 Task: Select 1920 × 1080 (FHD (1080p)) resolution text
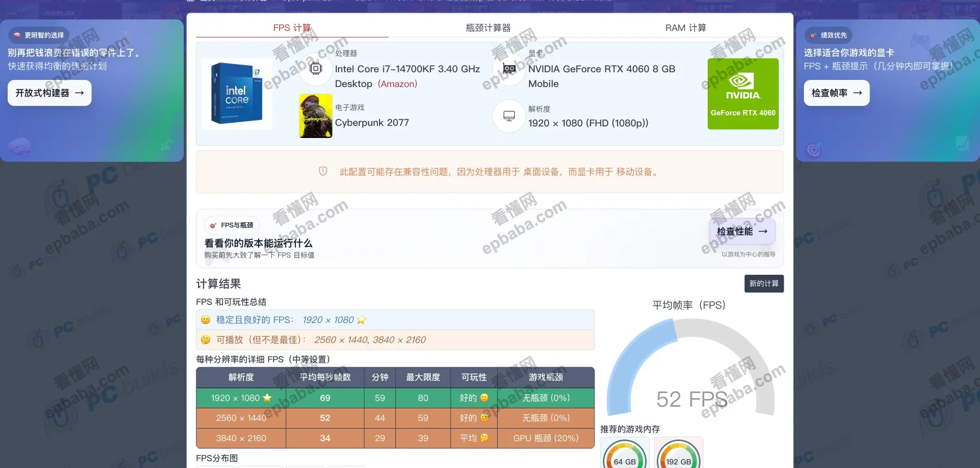click(x=588, y=123)
